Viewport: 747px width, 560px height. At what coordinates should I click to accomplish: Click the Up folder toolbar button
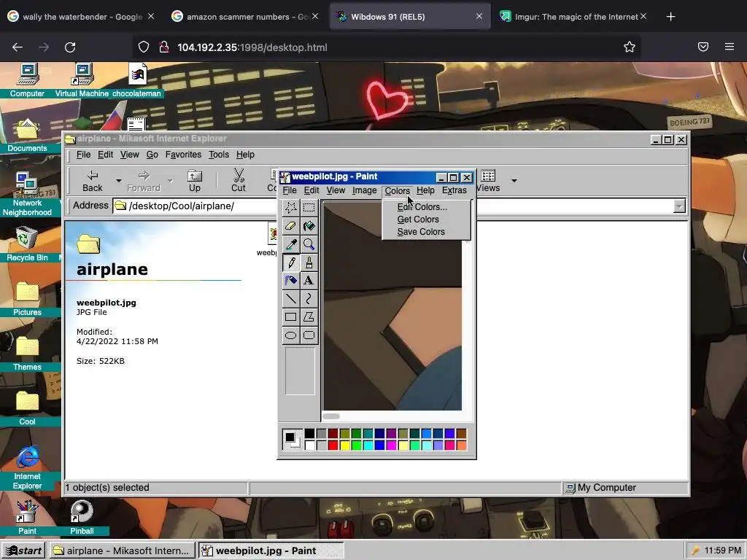pyautogui.click(x=194, y=181)
